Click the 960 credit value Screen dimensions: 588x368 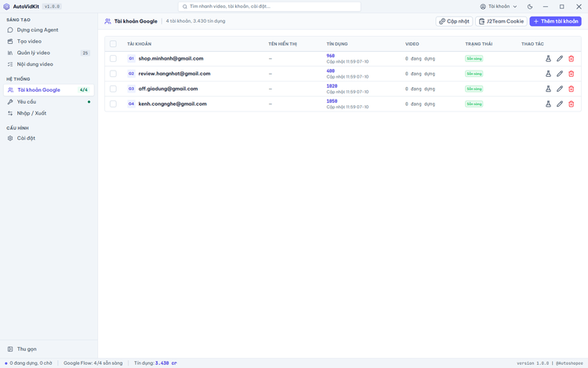point(330,56)
